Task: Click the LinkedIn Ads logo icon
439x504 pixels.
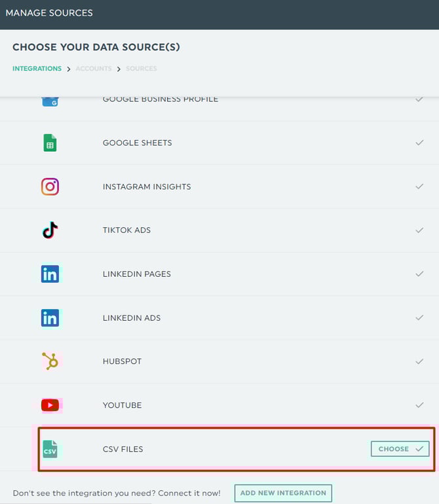Action: coord(50,318)
